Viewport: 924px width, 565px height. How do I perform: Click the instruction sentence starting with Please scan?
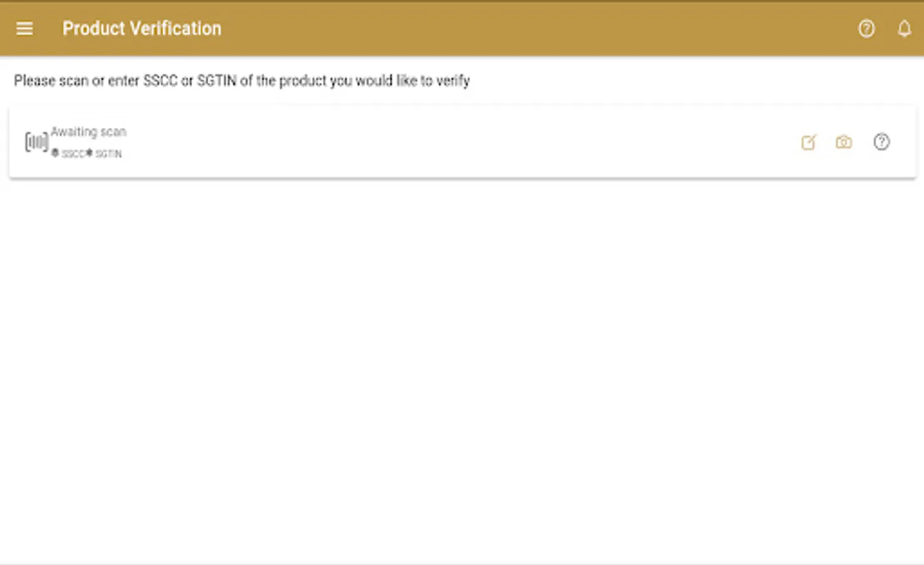click(x=242, y=81)
